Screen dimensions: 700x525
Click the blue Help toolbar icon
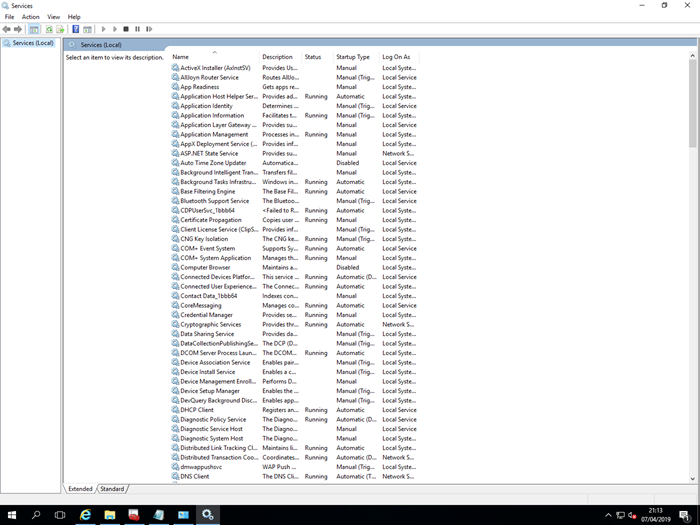(75, 29)
